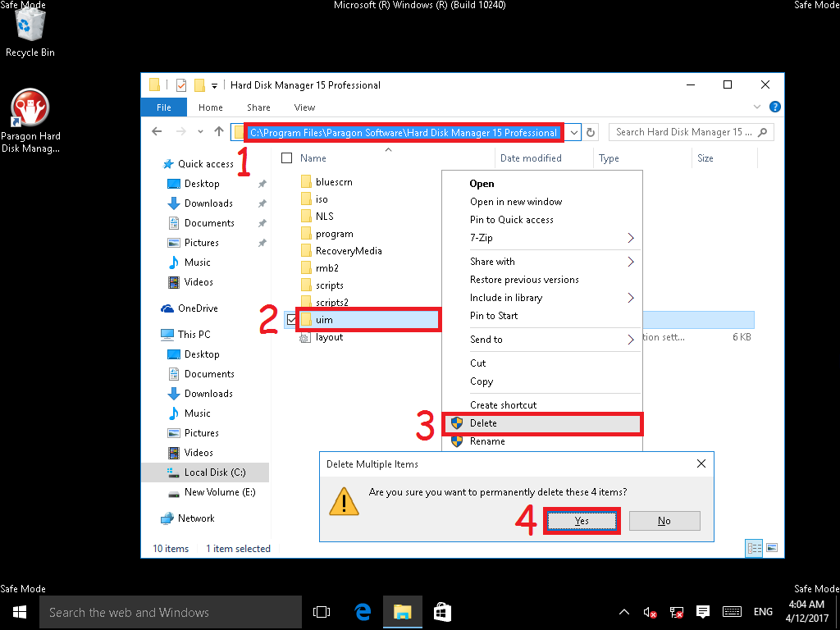
Task: Switch to the View ribbon tab
Action: coord(304,107)
